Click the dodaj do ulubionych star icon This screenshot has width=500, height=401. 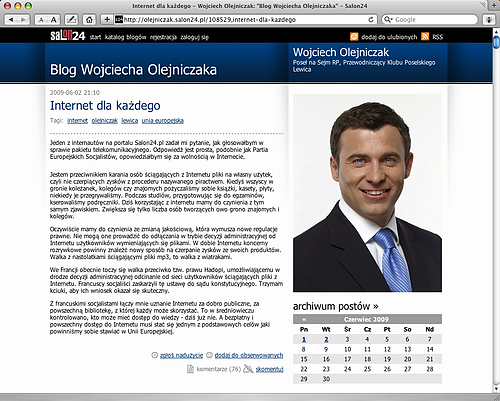coord(354,36)
